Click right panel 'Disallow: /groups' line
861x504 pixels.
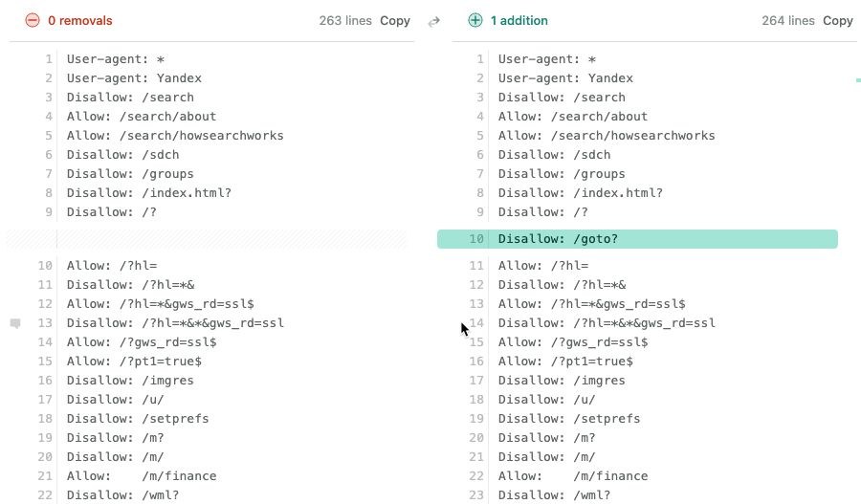562,174
